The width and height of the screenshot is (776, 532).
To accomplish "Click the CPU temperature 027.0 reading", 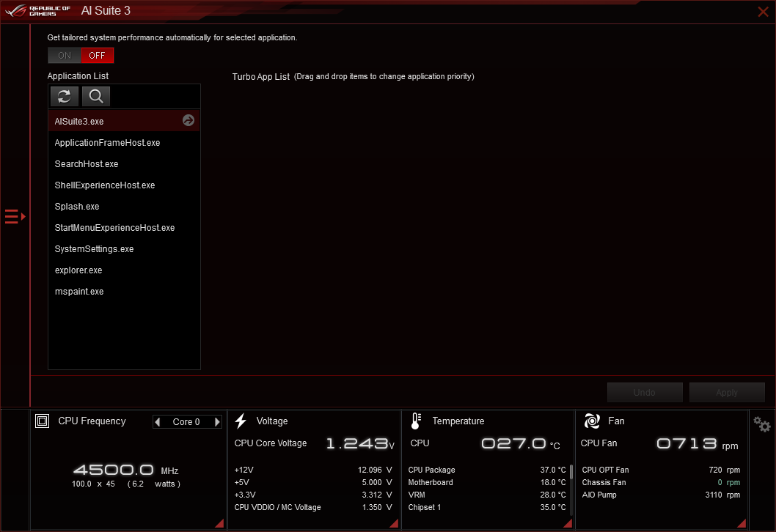I will 520,443.
